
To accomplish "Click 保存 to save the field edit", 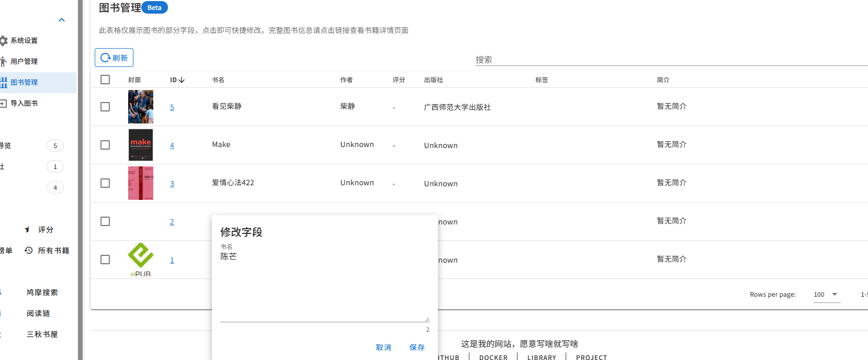I will pos(417,347).
